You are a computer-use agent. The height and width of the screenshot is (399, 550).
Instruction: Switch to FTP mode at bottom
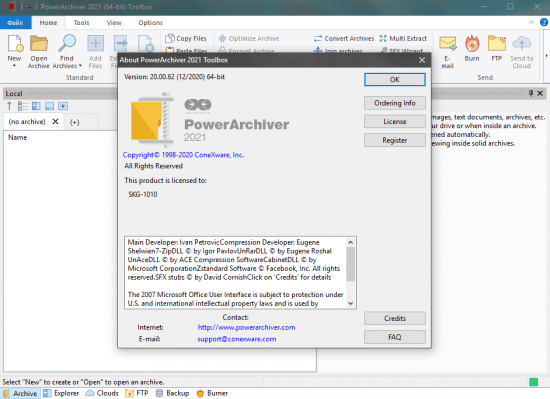[137, 393]
